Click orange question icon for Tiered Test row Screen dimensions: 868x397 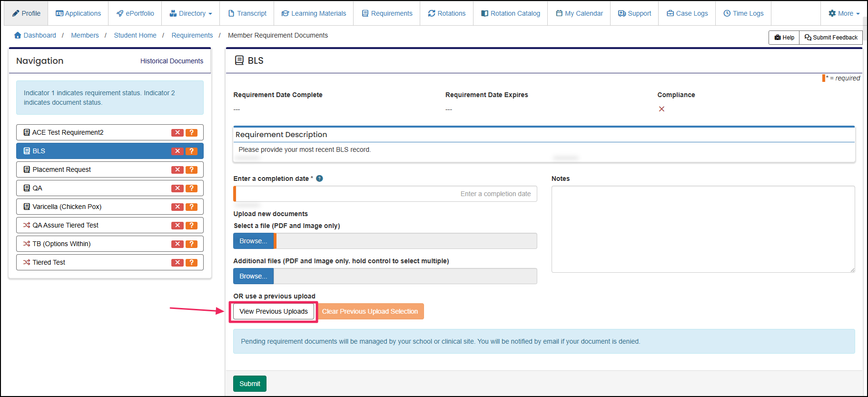191,263
